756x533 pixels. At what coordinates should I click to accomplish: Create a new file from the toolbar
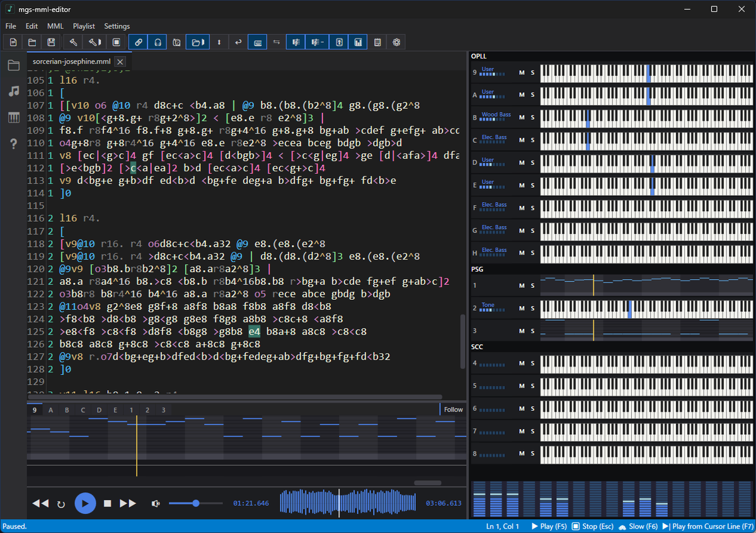click(x=13, y=42)
